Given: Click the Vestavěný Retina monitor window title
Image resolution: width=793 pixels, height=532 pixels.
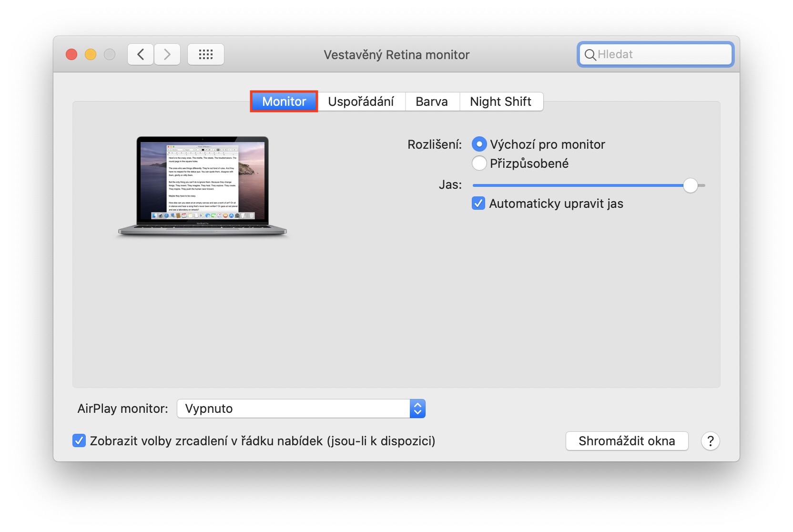Looking at the screenshot, I should [396, 55].
